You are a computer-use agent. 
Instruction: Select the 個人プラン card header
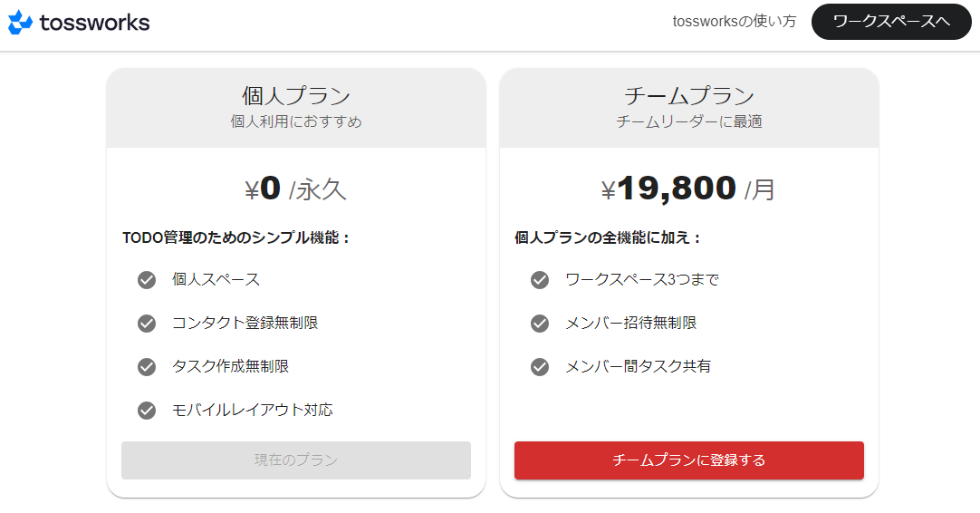pos(296,107)
